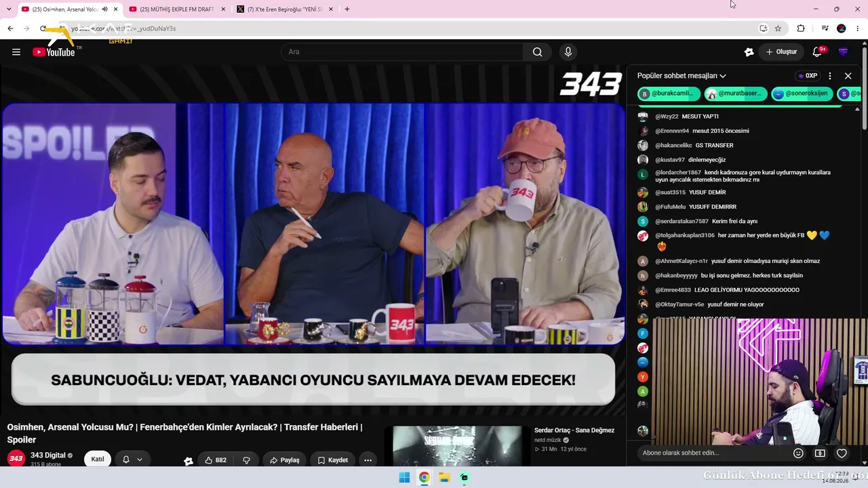Click the @OktayTamur-v5e chat username
The height and width of the screenshot is (488, 868).
point(679,305)
